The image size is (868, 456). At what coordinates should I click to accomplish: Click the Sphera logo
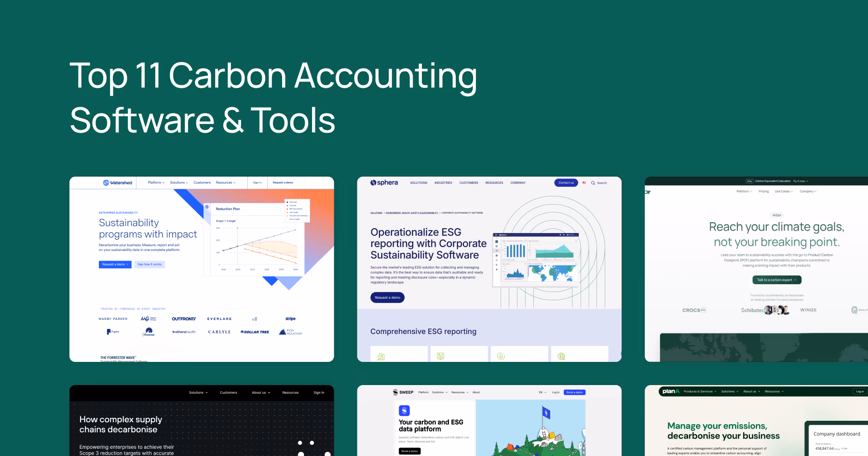pos(384,183)
